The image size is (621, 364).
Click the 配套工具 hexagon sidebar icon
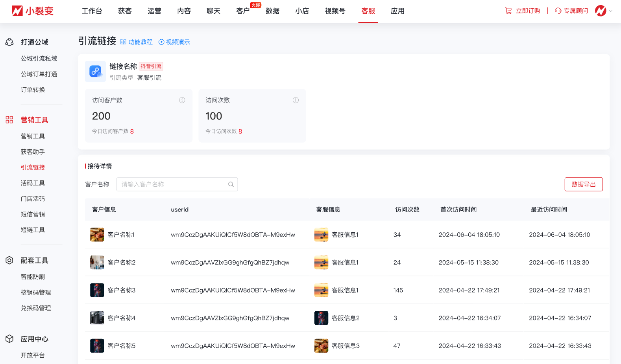tap(9, 260)
